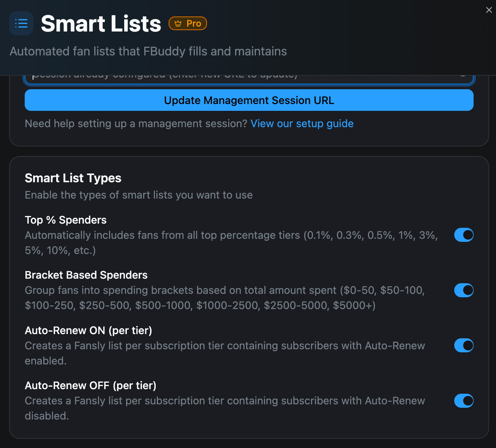Image resolution: width=496 pixels, height=448 pixels.
Task: Close the Smart Lists dialog
Action: pyautogui.click(x=489, y=10)
